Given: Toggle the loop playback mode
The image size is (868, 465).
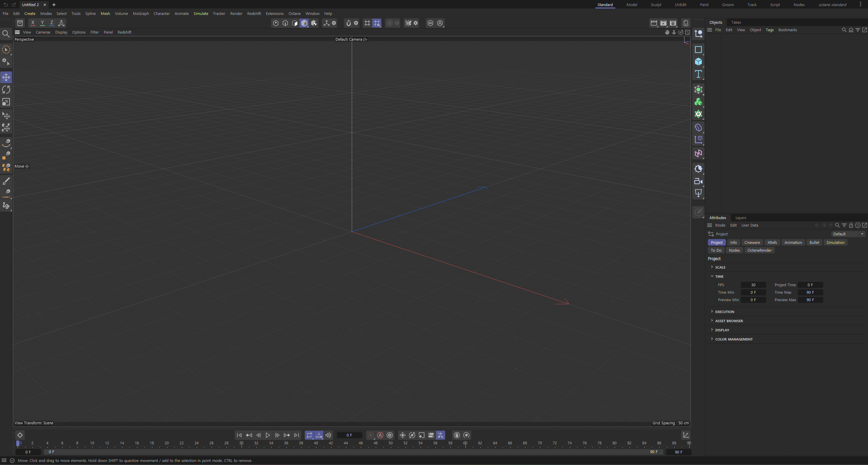Looking at the screenshot, I should 309,435.
